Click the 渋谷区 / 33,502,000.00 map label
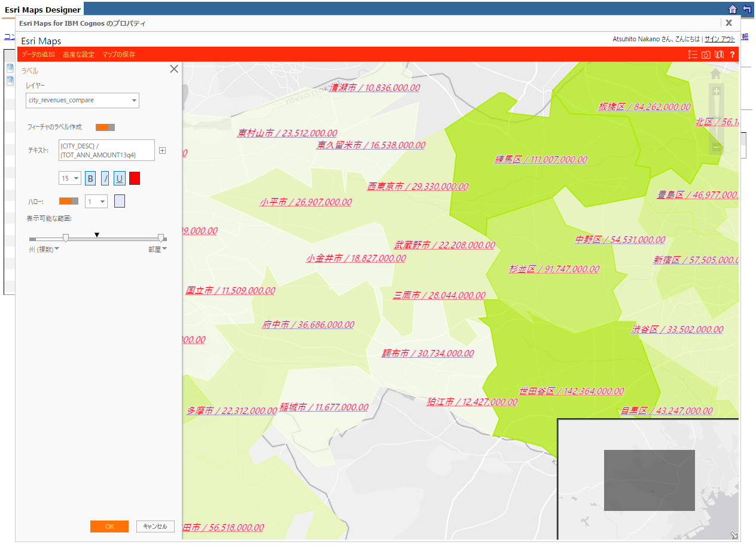This screenshot has height=557, width=756. tap(677, 330)
